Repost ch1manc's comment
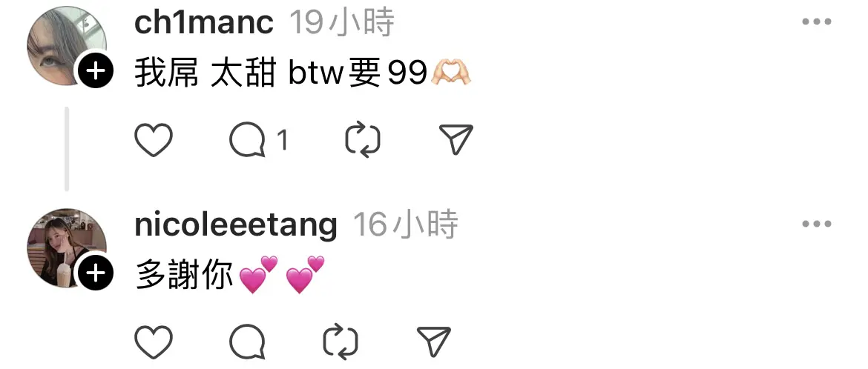Viewport: 868px width, 369px height. tap(363, 140)
